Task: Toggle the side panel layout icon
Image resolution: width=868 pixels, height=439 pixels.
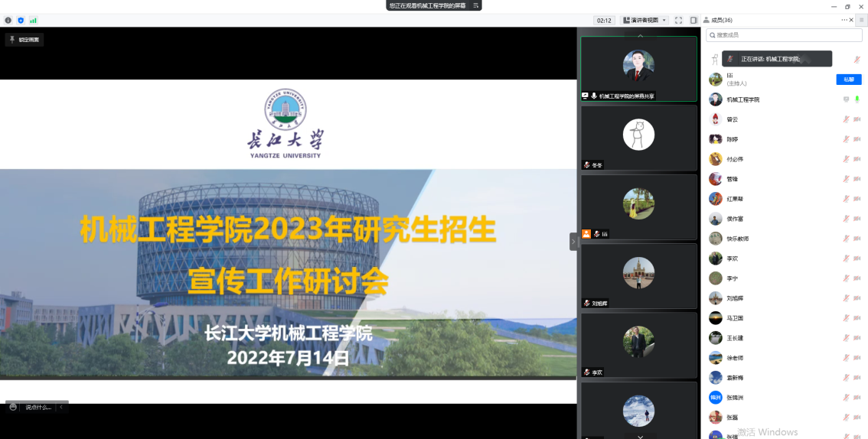Action: coord(693,21)
